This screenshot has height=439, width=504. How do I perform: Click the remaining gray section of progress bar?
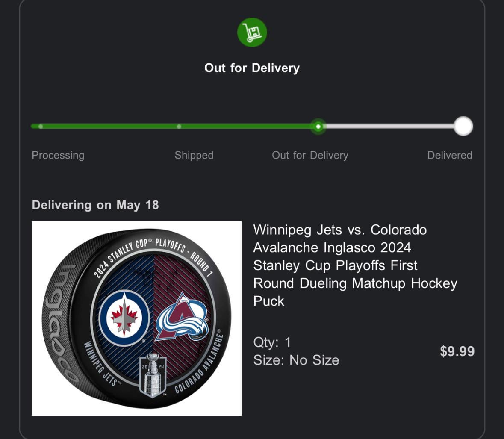[389, 127]
